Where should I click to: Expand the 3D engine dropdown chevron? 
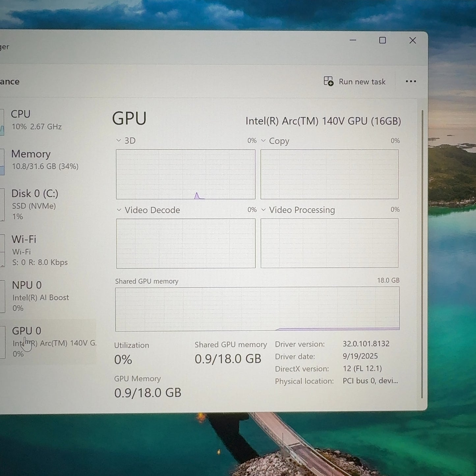click(x=119, y=141)
